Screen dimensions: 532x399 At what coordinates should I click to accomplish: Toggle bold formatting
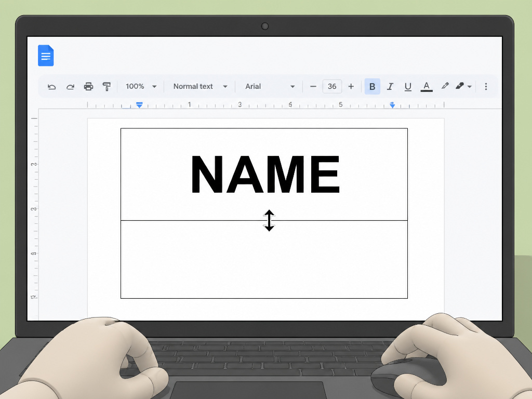372,87
